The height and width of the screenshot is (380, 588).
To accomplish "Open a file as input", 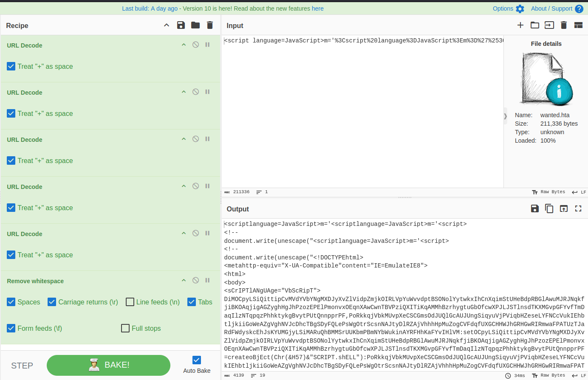I will [549, 25].
